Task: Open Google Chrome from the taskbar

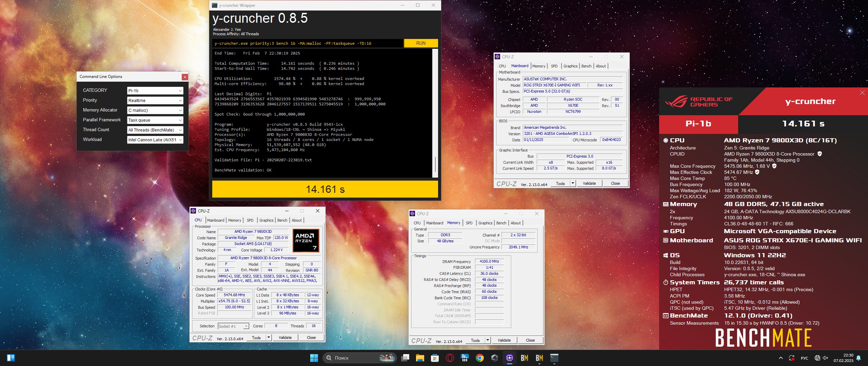Action: pos(480,358)
